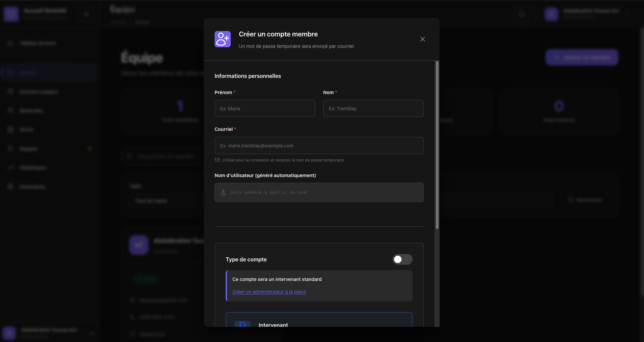The height and width of the screenshot is (342, 644).
Task: Focus the Courriel email input field
Action: coord(319,146)
